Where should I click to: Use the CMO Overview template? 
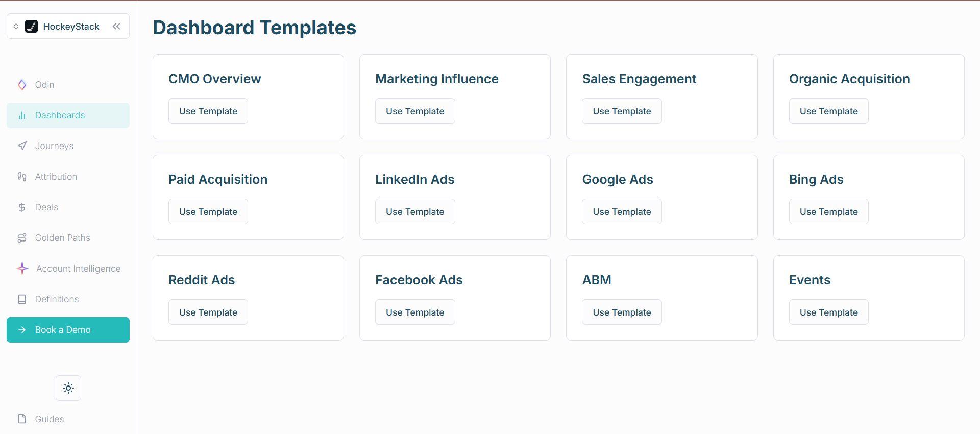(x=208, y=111)
